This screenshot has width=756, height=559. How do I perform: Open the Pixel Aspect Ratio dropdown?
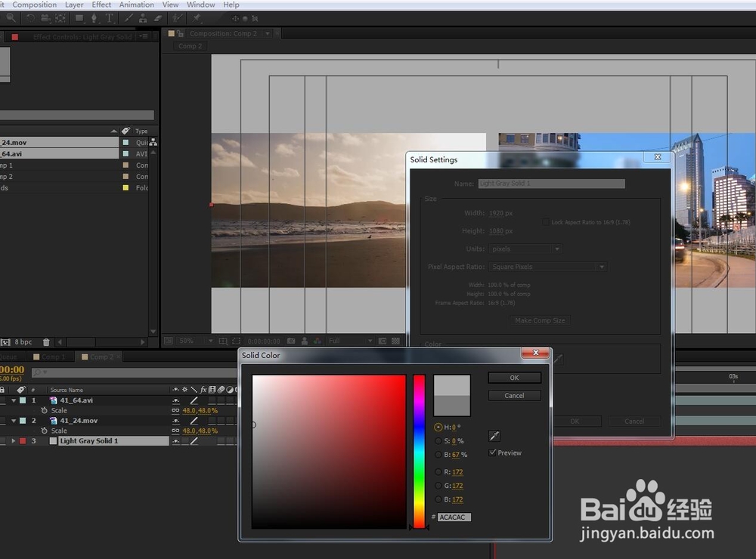[547, 267]
